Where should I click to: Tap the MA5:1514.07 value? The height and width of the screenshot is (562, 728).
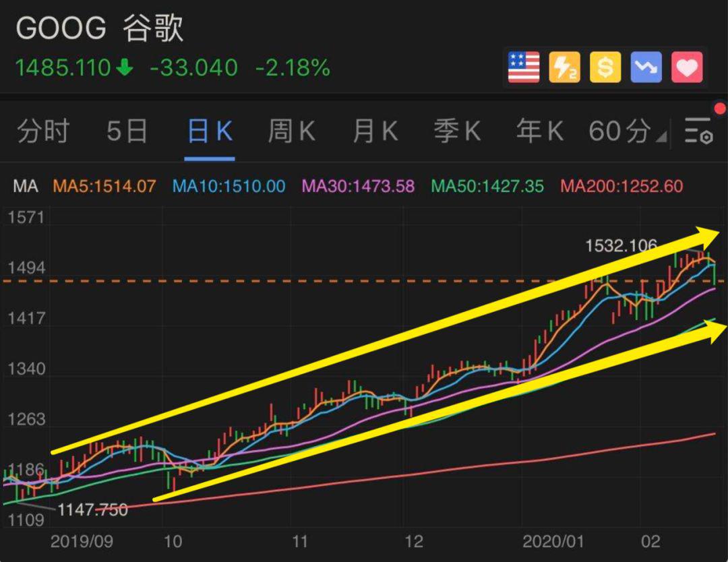click(104, 186)
